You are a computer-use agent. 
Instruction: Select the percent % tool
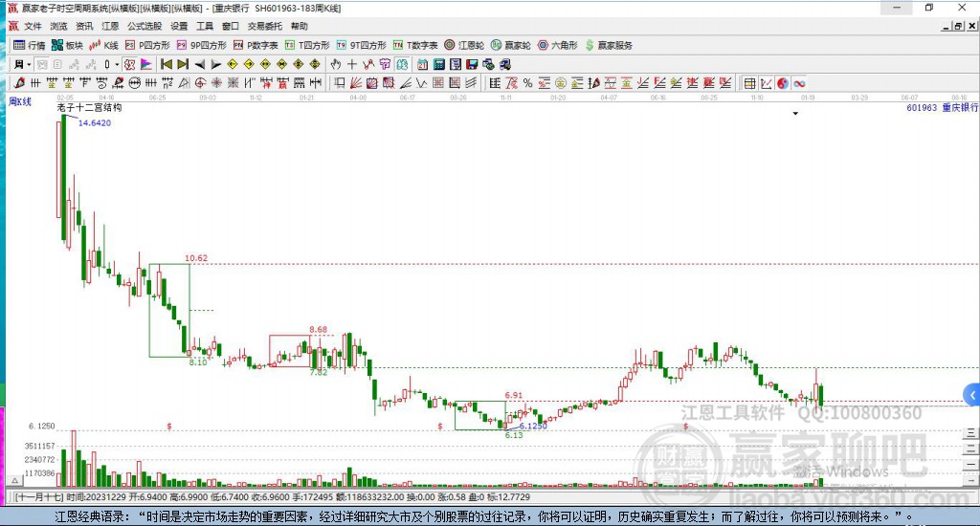[528, 83]
